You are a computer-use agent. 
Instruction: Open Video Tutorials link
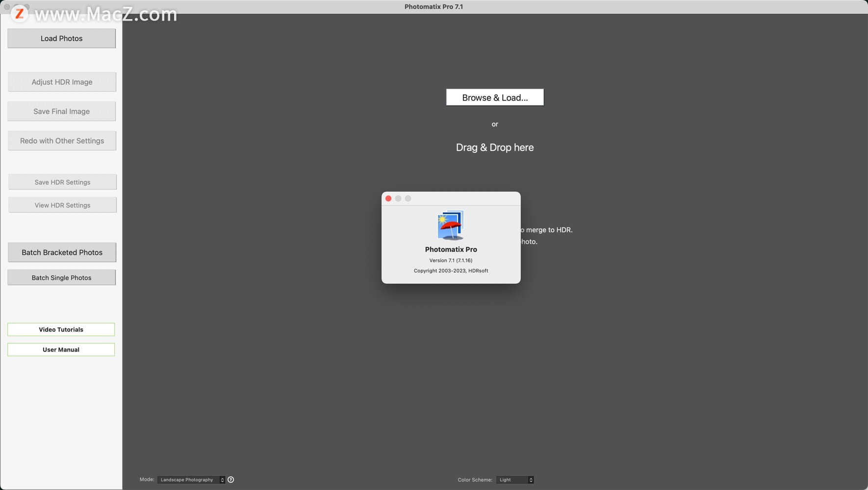click(x=61, y=329)
